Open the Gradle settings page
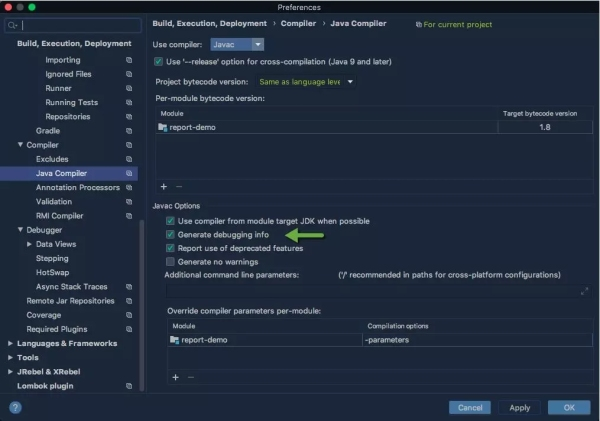Screen dimensions: 600x421 coord(48,131)
